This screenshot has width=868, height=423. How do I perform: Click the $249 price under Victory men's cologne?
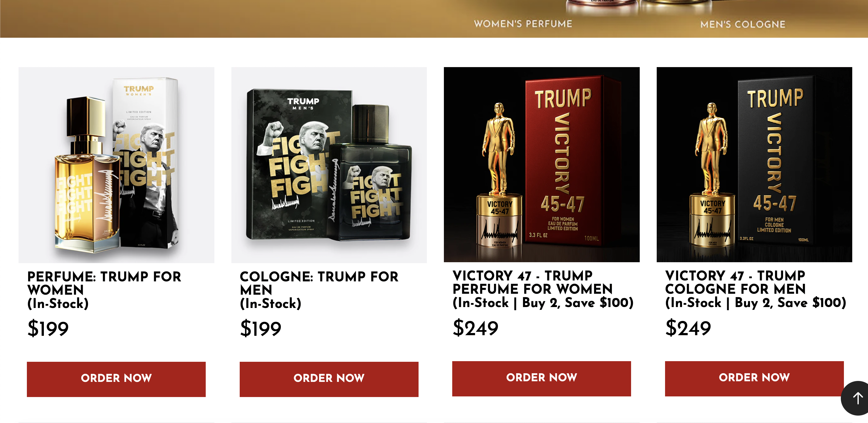coord(688,327)
